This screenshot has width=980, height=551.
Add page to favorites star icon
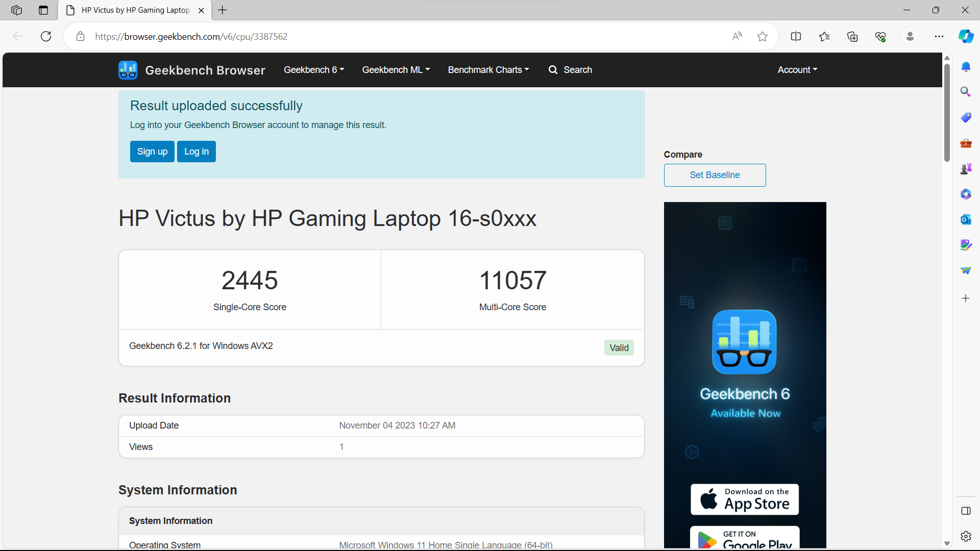(762, 36)
